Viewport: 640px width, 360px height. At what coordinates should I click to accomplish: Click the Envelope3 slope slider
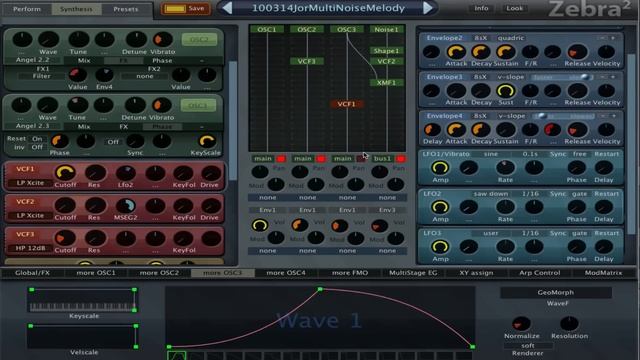563,77
